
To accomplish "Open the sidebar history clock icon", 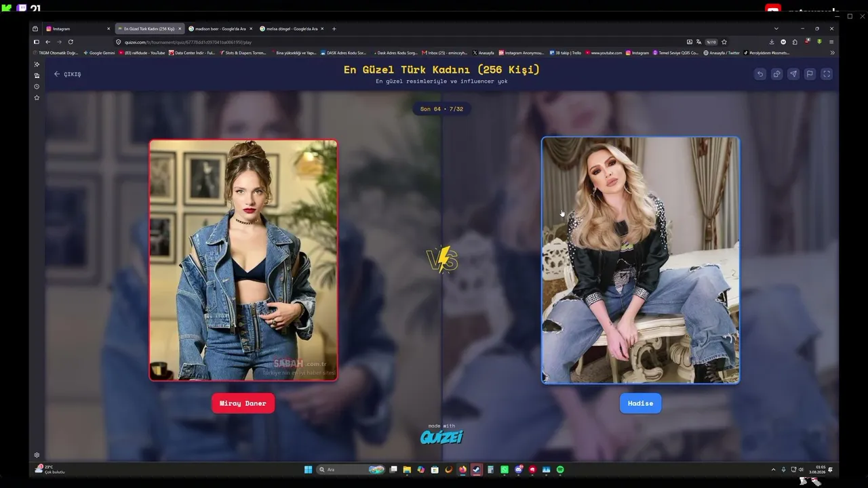I will click(37, 87).
